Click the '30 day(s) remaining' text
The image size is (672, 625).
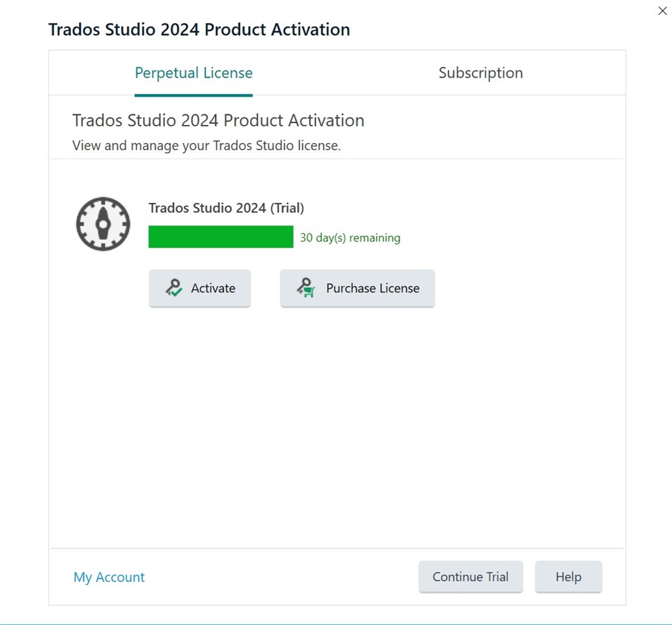[350, 237]
